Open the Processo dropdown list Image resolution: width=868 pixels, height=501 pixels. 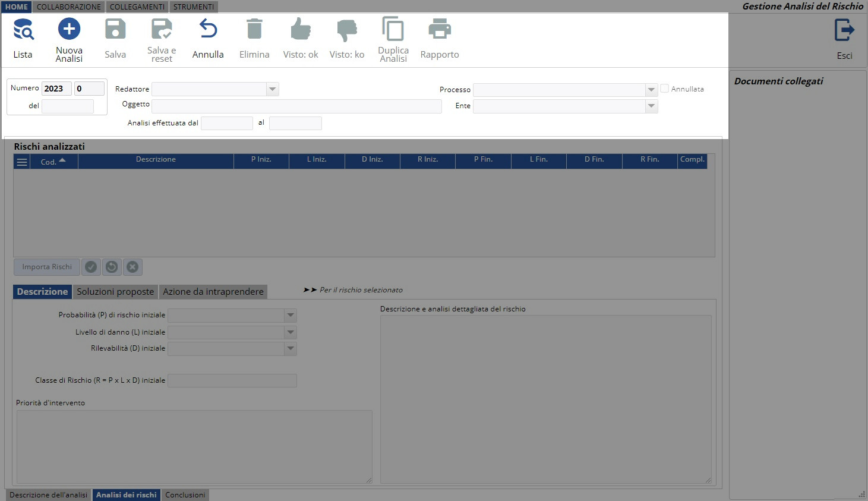[x=651, y=90]
